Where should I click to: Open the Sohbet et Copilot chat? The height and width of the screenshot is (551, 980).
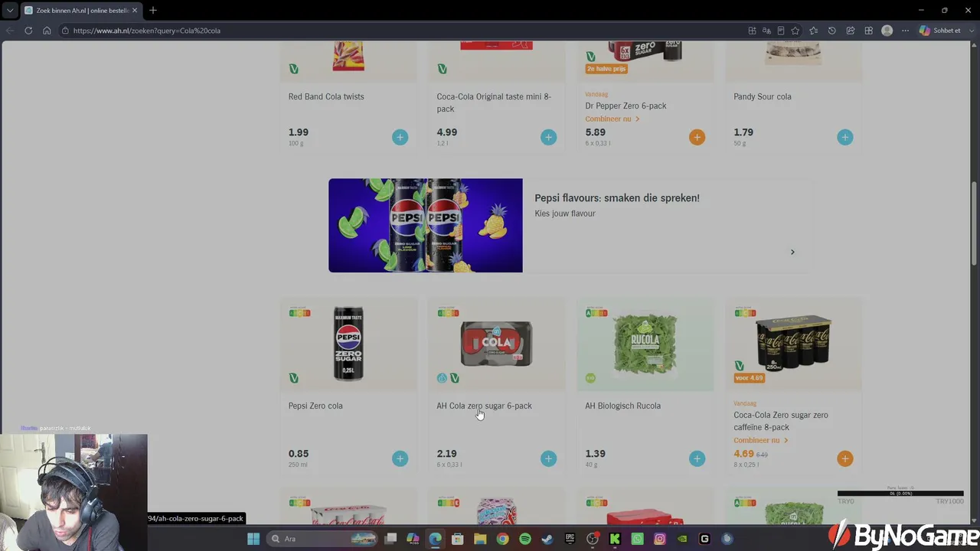[940, 31]
